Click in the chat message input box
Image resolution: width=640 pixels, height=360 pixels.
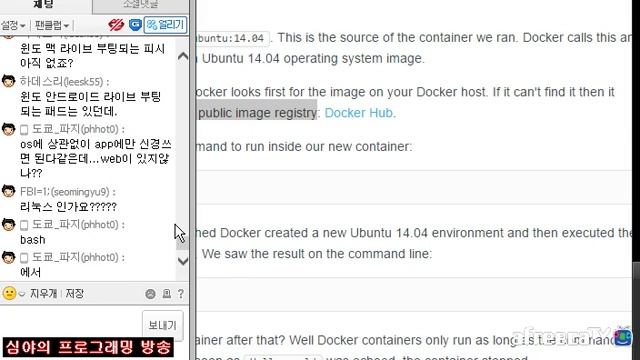[71, 321]
